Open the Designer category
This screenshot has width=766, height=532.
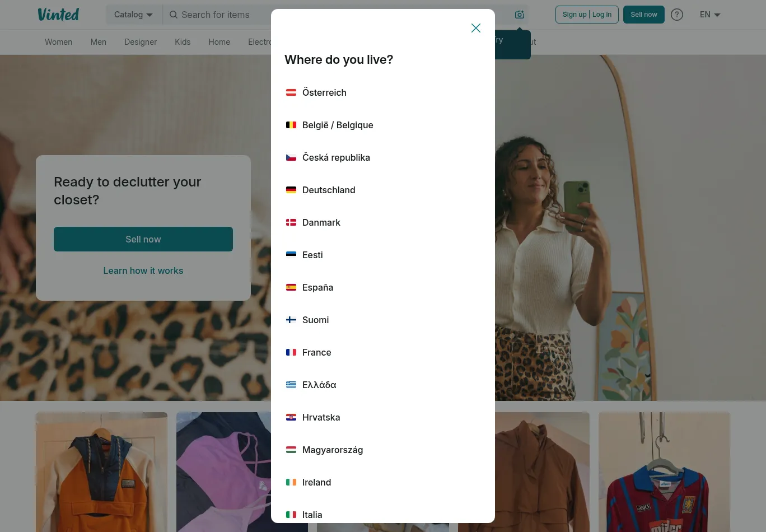point(141,42)
